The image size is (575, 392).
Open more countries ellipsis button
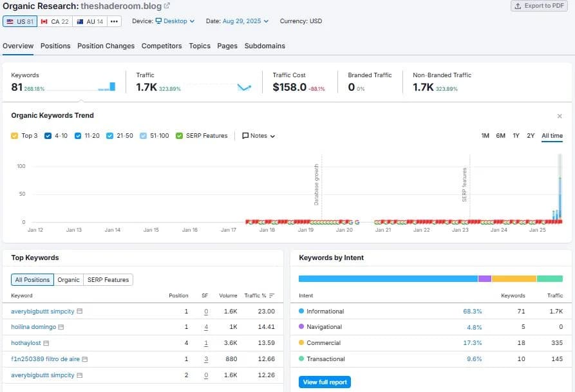coord(115,21)
